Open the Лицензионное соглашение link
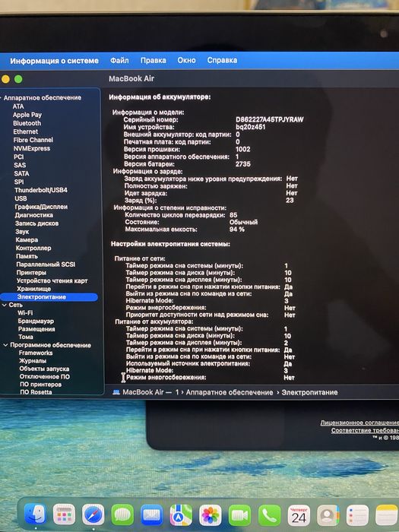The width and height of the screenshot is (399, 532). (x=359, y=423)
